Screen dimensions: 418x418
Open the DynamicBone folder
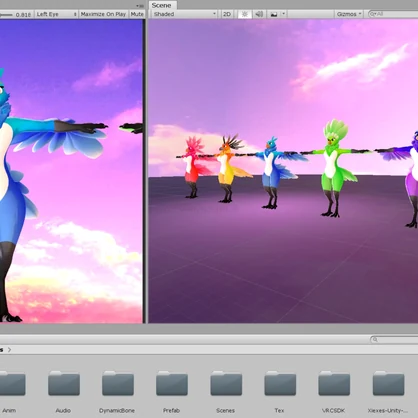pyautogui.click(x=118, y=383)
